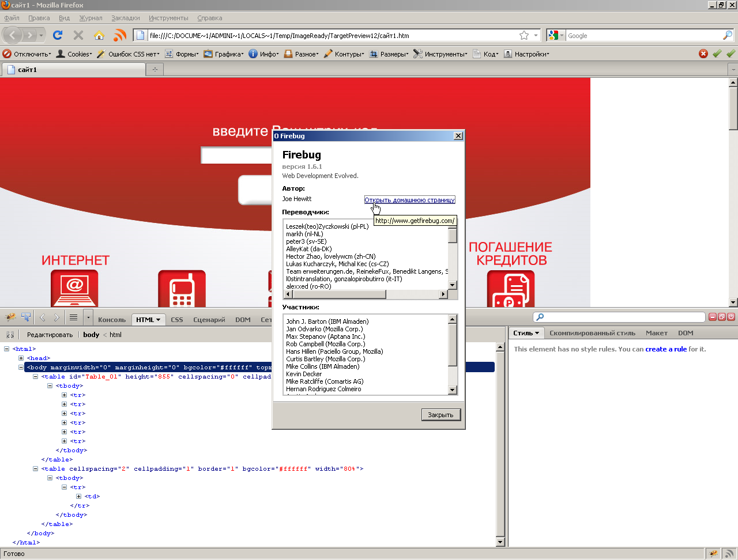Select John J. Barton in contributors list
Image resolution: width=738 pixels, height=560 pixels.
point(327,321)
